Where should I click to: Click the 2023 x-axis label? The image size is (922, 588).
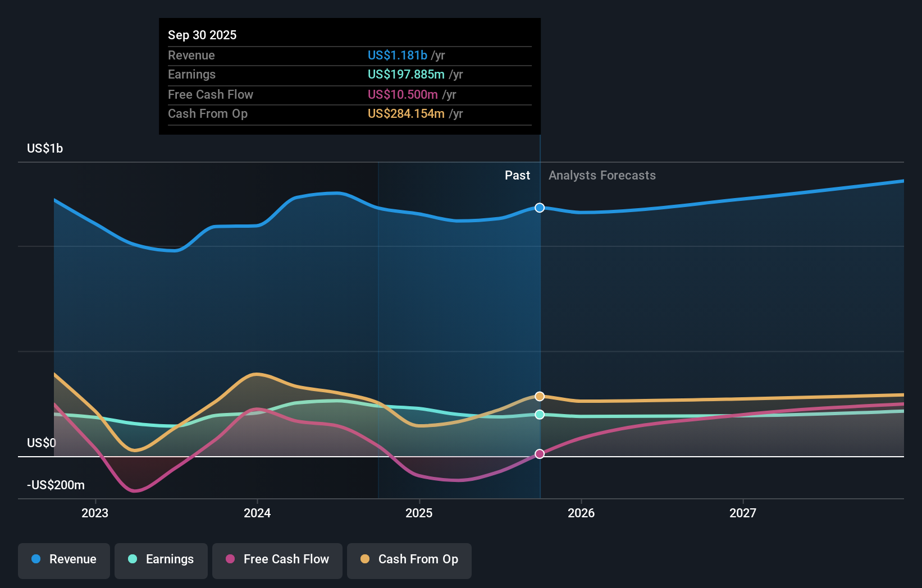95,513
